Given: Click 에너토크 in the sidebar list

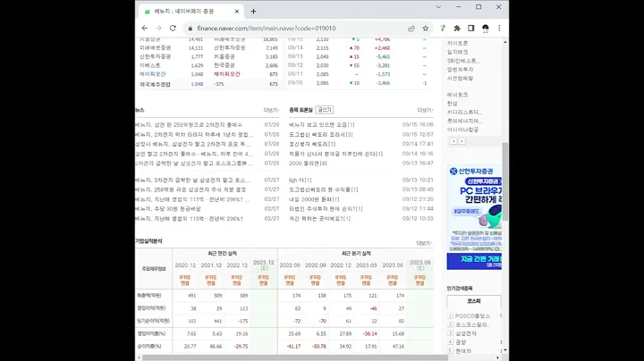Looking at the screenshot, I should (458, 95).
